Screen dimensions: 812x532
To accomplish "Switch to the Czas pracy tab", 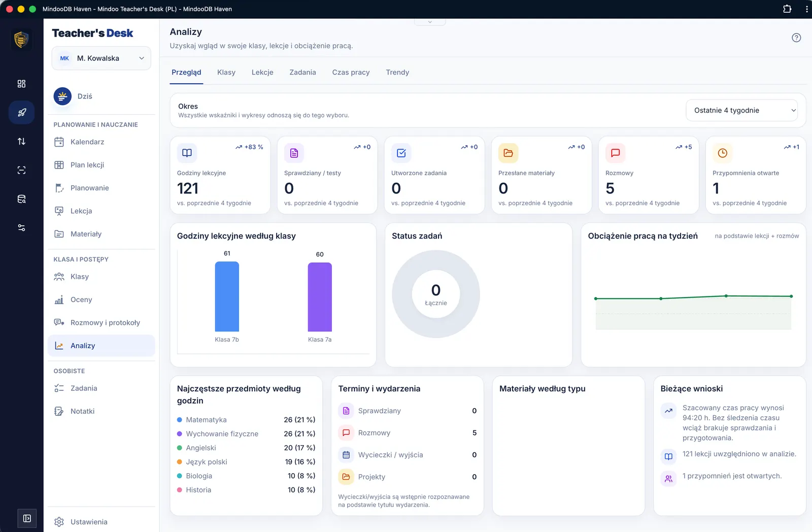I will [351, 72].
